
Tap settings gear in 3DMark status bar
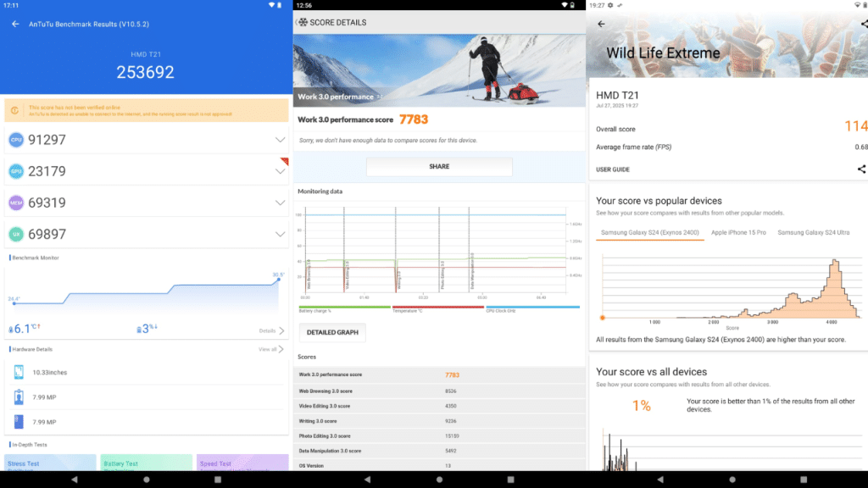(610, 5)
